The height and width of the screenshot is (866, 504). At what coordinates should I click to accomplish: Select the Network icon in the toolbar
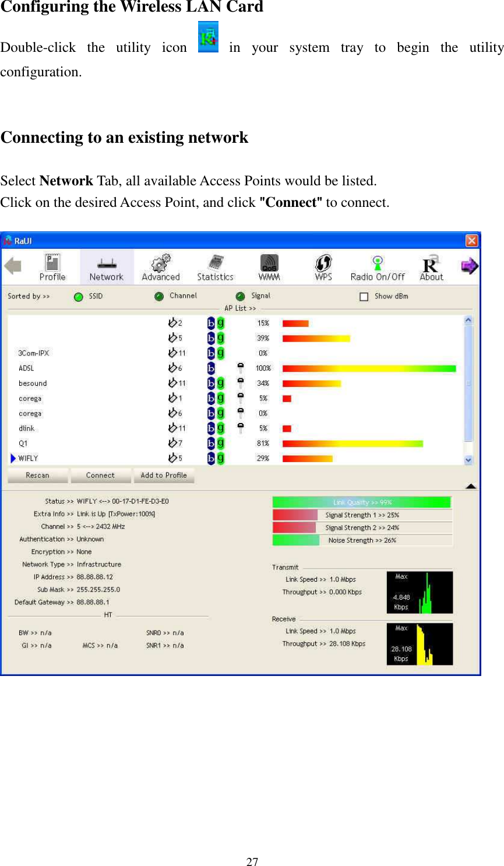pos(107,265)
